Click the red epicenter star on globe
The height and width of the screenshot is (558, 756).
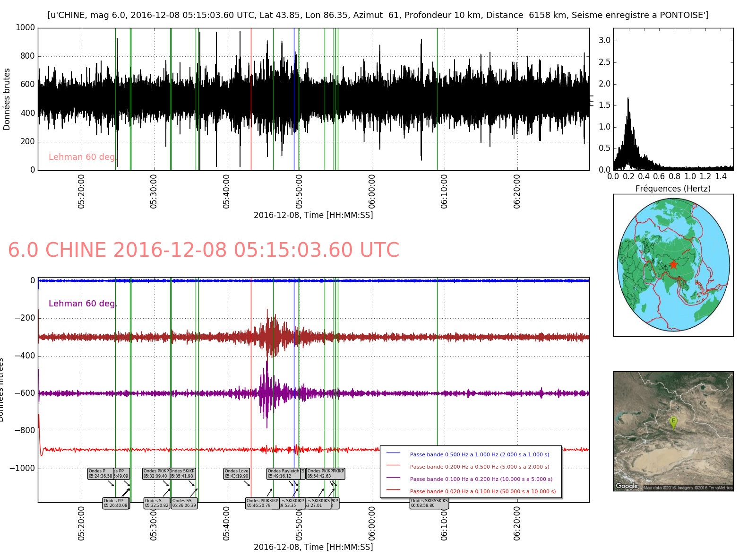673,264
